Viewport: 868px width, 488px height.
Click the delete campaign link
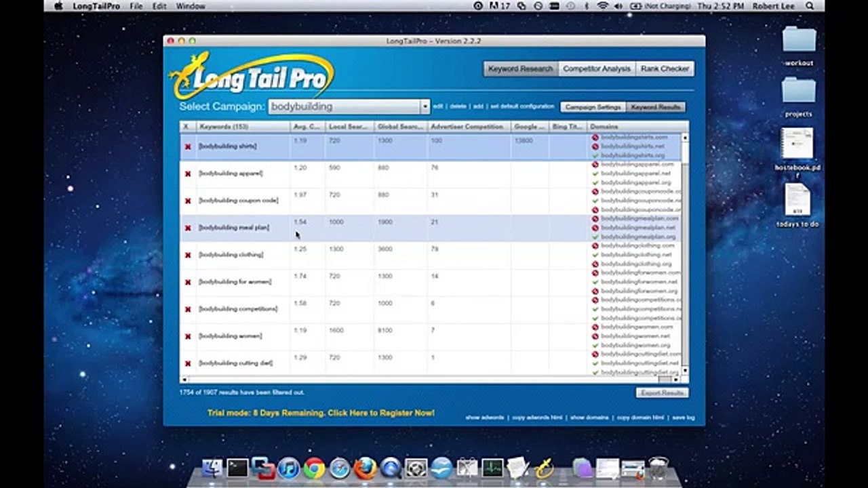458,107
